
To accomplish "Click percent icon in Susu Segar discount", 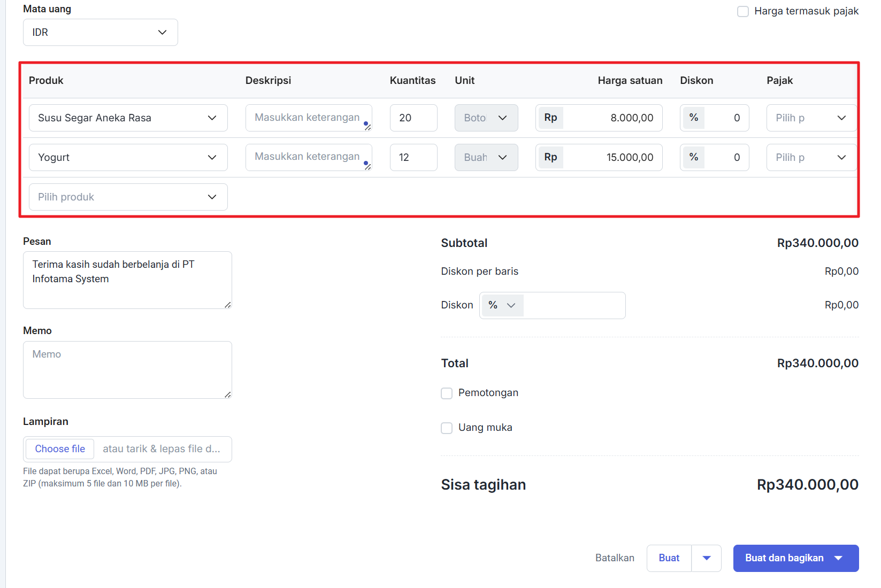I will pos(694,118).
